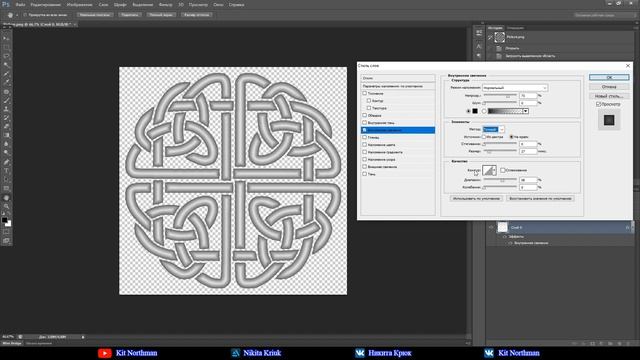The image size is (640, 360).
Task: Open the Фильтр menu
Action: point(165,5)
